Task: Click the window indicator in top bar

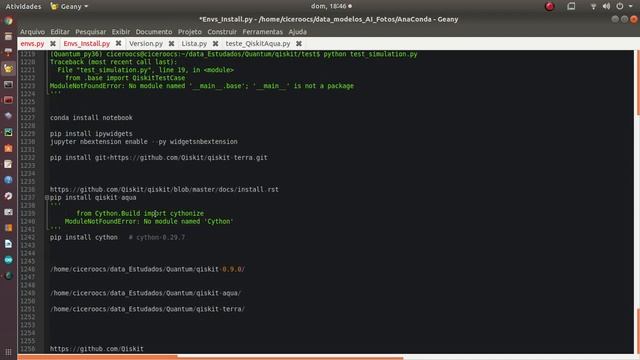Action: (x=571, y=6)
